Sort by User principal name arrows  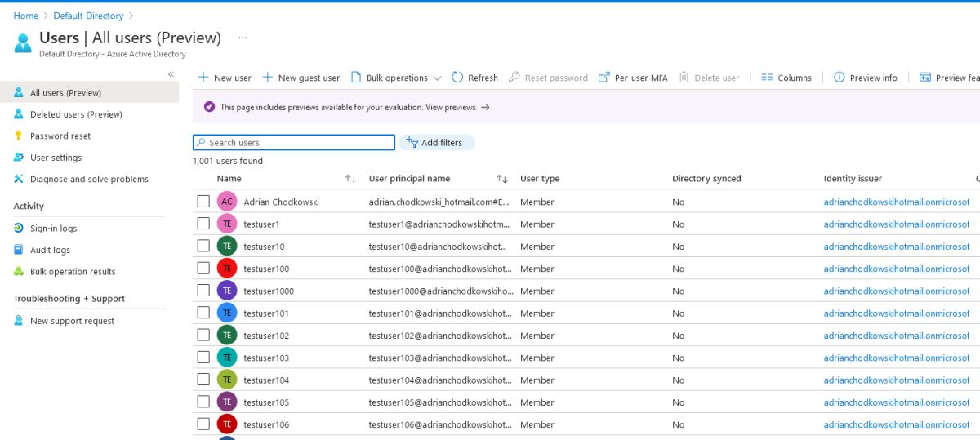502,179
